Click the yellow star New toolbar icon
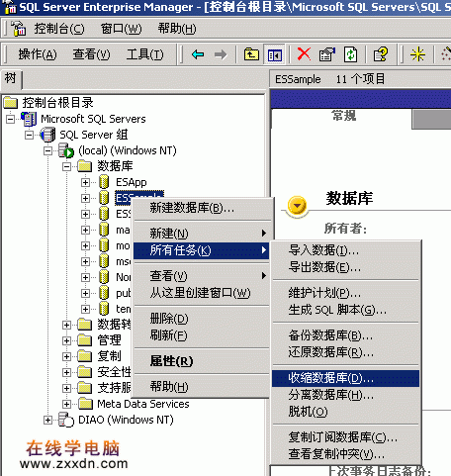451x476 pixels. coord(417,54)
